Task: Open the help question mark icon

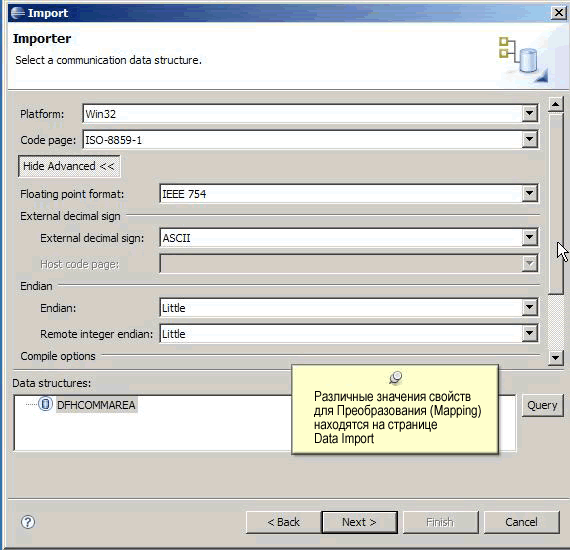Action: [28, 522]
